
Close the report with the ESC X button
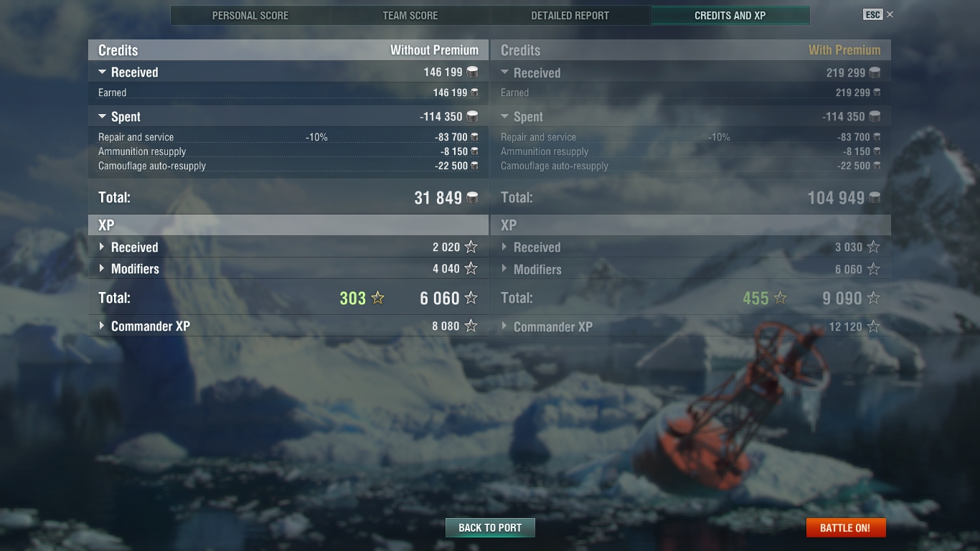(879, 14)
